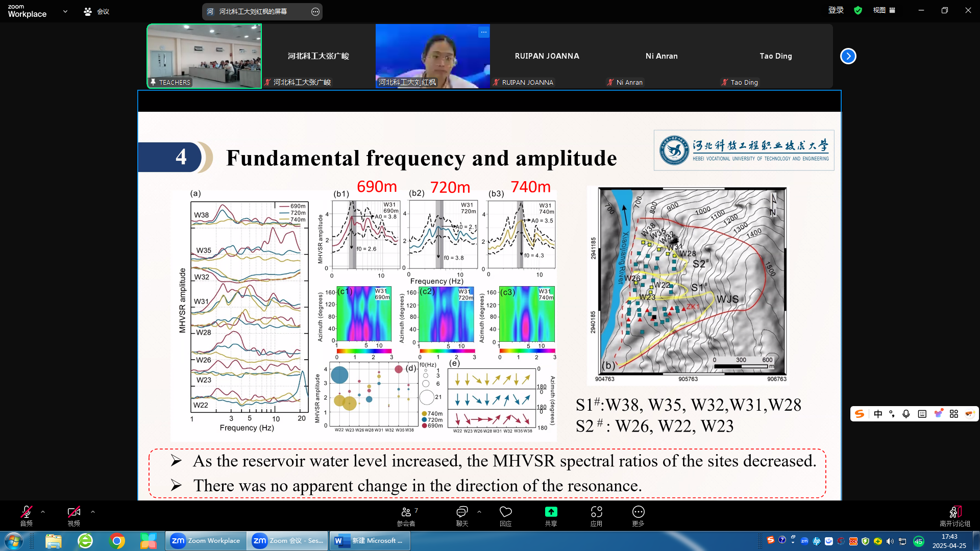Toggle the video camera button

[x=73, y=512]
